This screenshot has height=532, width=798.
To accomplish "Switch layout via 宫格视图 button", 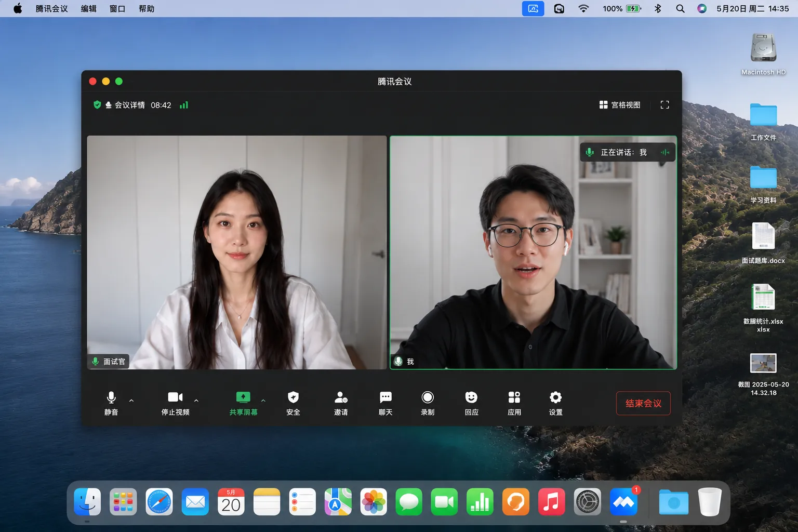I will pos(620,105).
